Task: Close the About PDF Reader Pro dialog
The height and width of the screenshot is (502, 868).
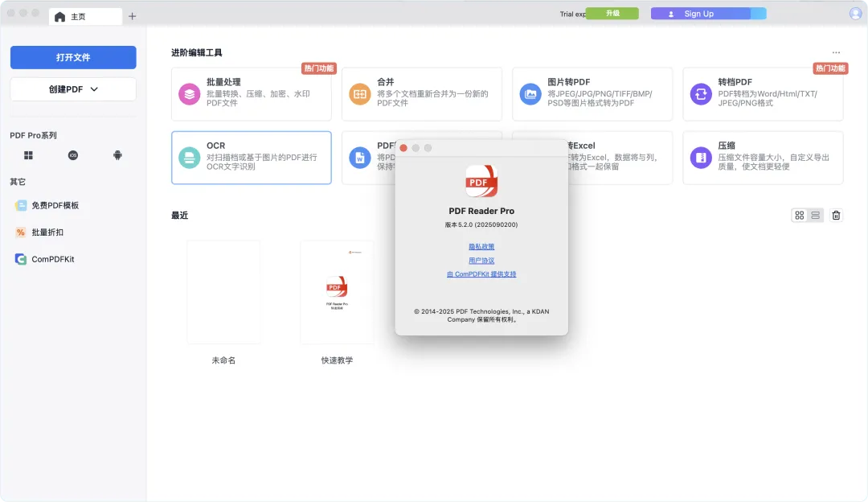Action: coord(403,148)
